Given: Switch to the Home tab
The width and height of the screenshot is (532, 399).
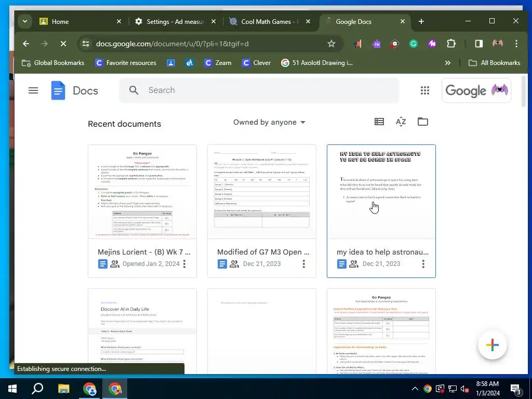Looking at the screenshot, I should click(81, 21).
